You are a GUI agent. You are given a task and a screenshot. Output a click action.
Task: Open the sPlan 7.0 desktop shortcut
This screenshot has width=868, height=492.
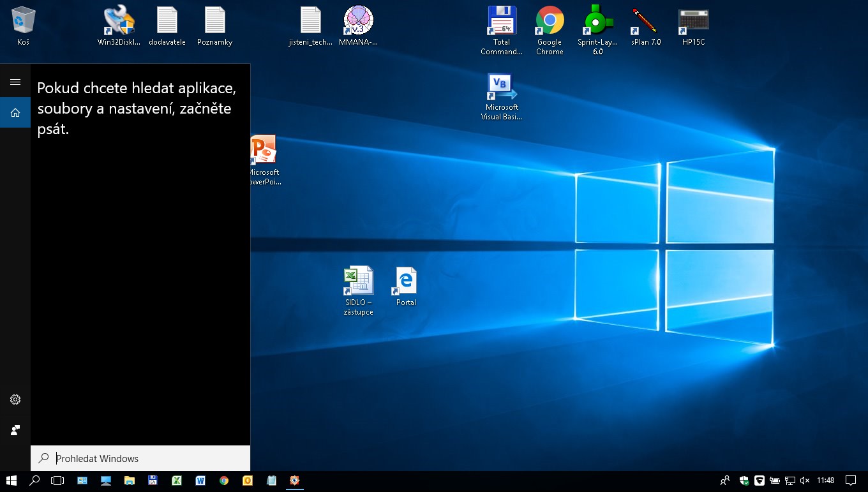(645, 22)
